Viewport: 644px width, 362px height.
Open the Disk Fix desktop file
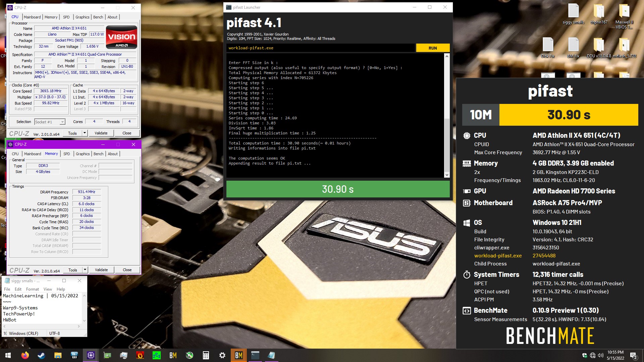(548, 48)
